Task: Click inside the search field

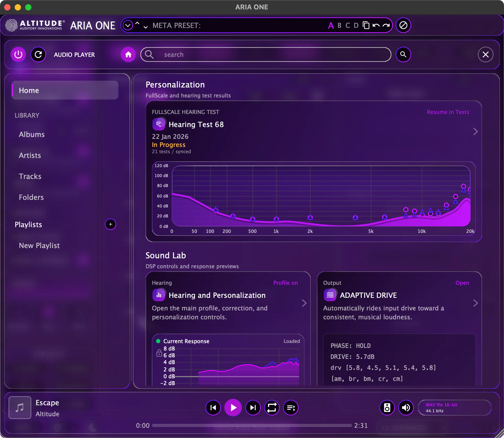Action: click(266, 54)
